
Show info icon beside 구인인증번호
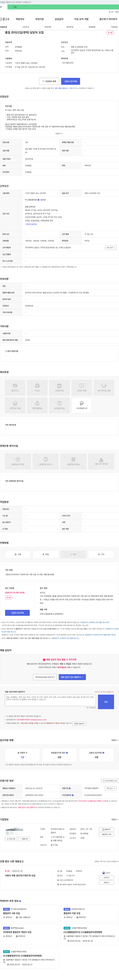(73, 795)
